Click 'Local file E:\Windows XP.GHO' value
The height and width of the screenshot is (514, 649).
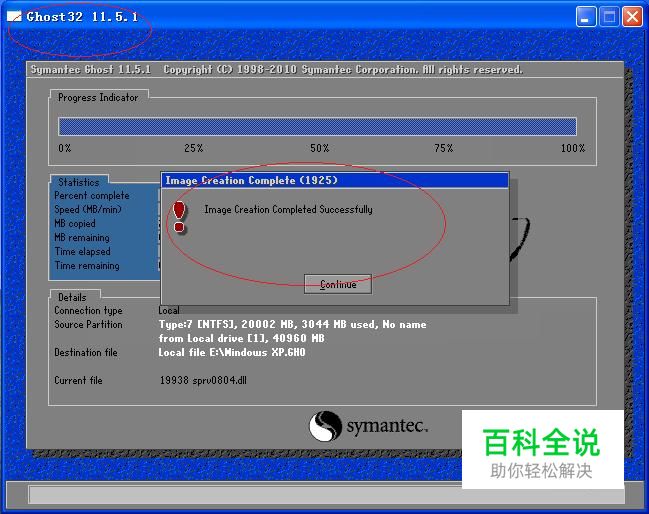click(x=232, y=353)
